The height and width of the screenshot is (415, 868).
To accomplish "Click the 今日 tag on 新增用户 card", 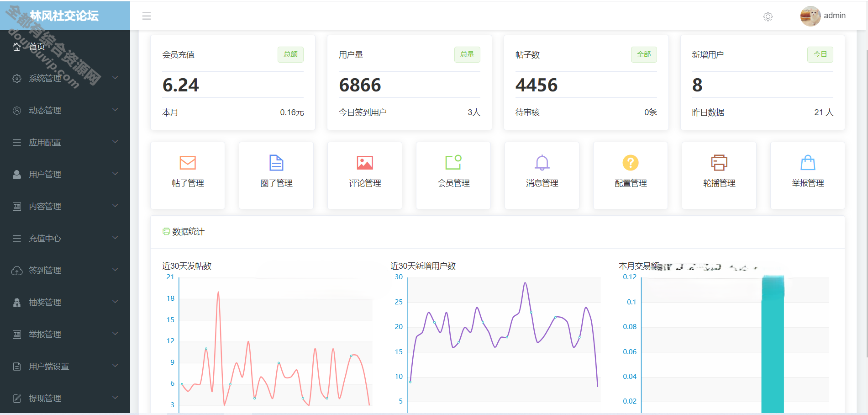I will pyautogui.click(x=820, y=54).
